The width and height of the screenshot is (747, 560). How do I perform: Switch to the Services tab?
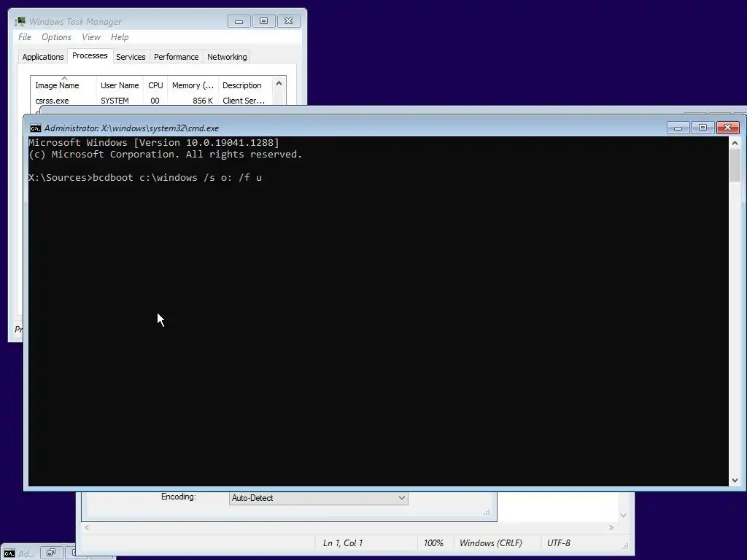(x=131, y=57)
